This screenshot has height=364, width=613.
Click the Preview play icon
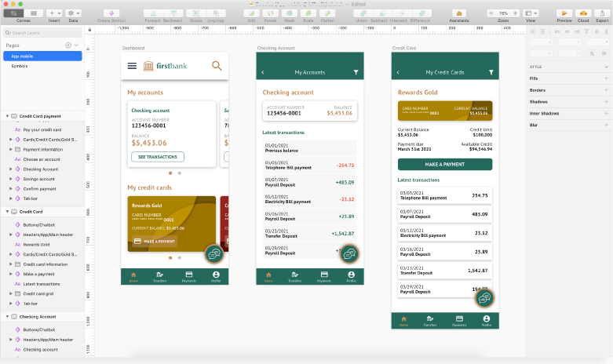[x=564, y=13]
